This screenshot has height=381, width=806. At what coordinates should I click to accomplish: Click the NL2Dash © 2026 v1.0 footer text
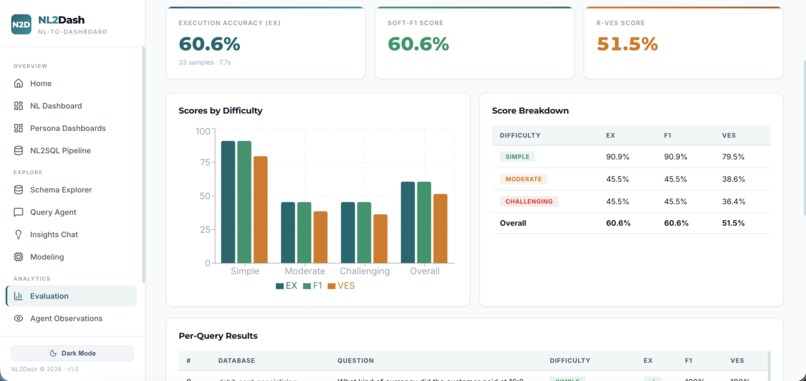(x=45, y=369)
